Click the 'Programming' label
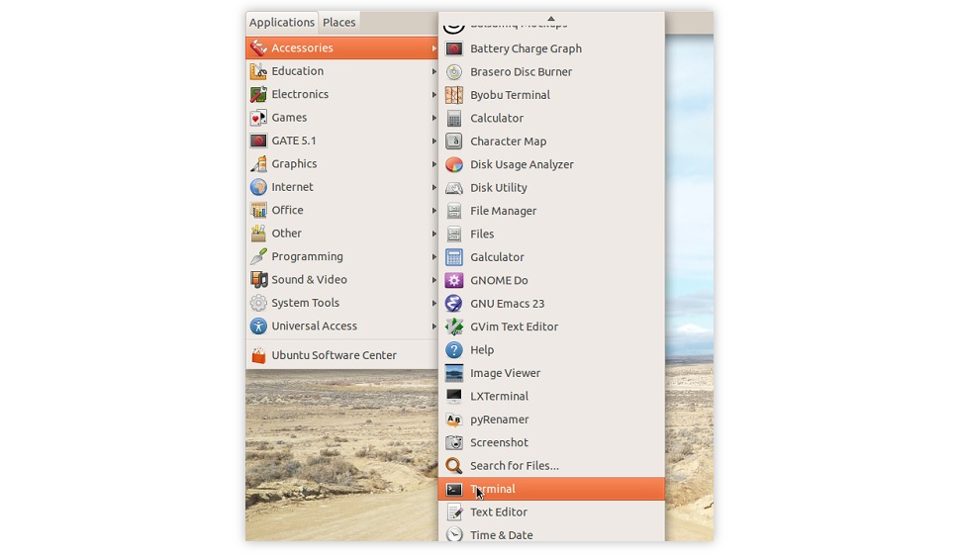 click(x=307, y=256)
